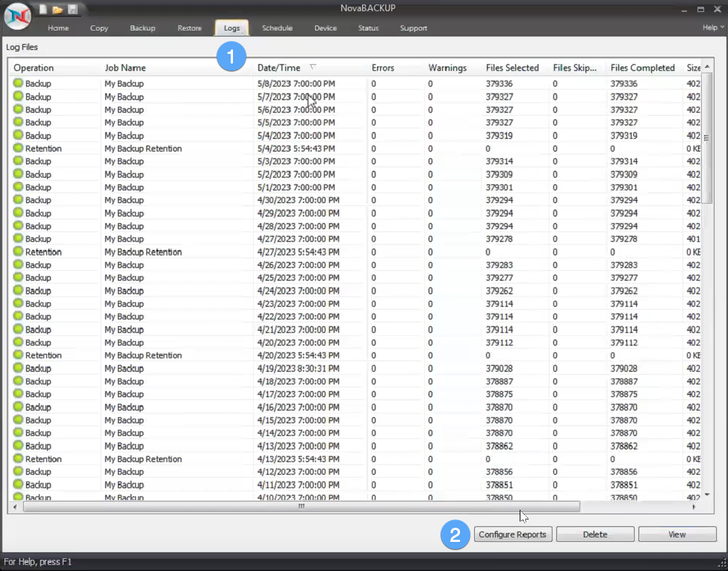Click the Configure Reports button
This screenshot has height=571, width=728.
[512, 534]
